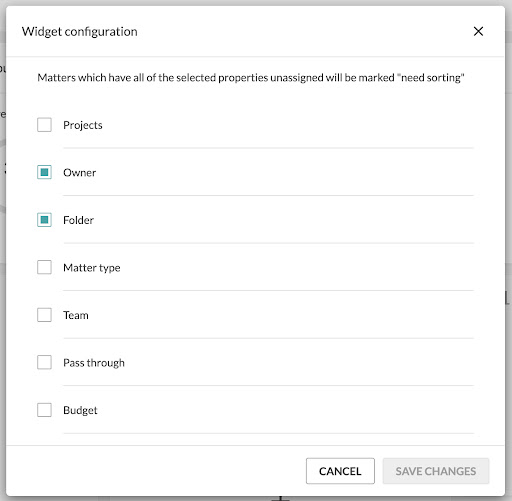Image resolution: width=512 pixels, height=501 pixels.
Task: Click the Pass through label
Action: point(94,363)
